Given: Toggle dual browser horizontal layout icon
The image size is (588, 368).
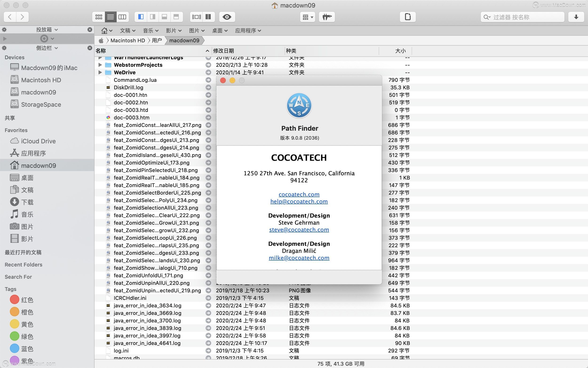Looking at the screenshot, I should tap(196, 17).
